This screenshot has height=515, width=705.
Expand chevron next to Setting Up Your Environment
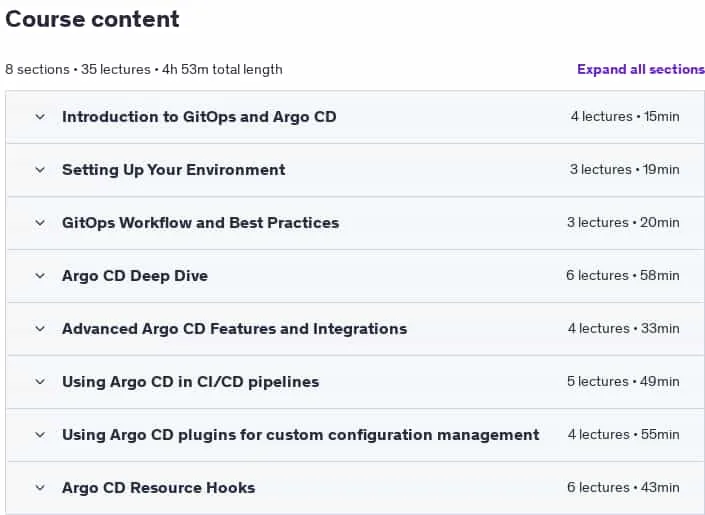40,170
